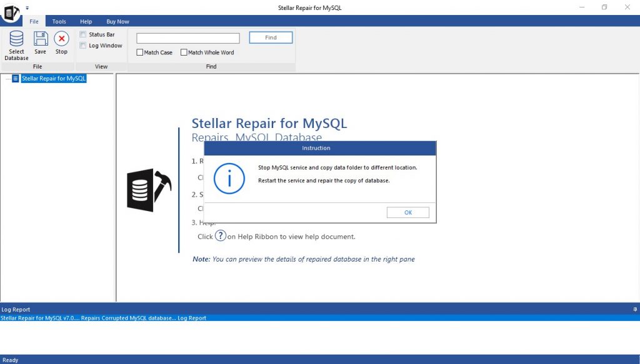640x364 pixels.
Task: Click the Ready status bar text
Action: [x=10, y=360]
